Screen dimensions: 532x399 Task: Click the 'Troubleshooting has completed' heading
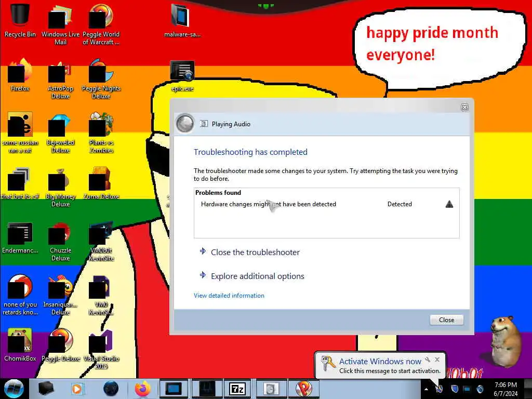coord(250,152)
